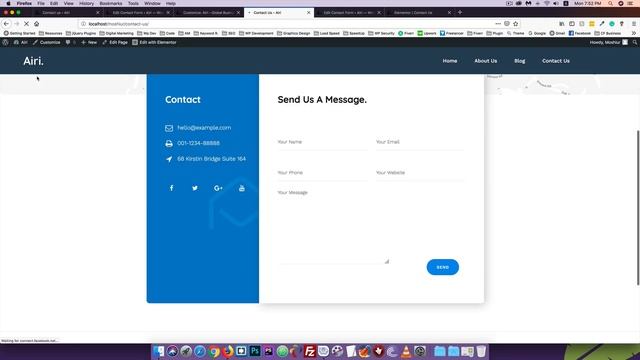Open the About Us nav link
Image resolution: width=640 pixels, height=360 pixels.
[x=485, y=61]
